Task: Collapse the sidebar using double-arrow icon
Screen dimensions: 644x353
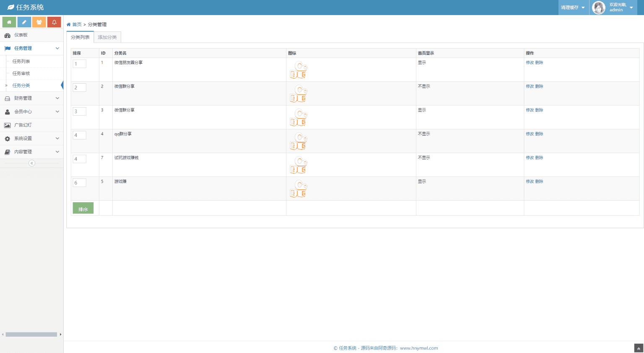Action: coord(32,163)
